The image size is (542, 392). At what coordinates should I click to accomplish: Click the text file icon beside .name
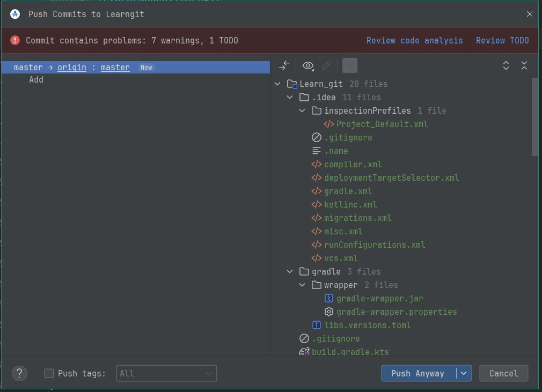(316, 151)
